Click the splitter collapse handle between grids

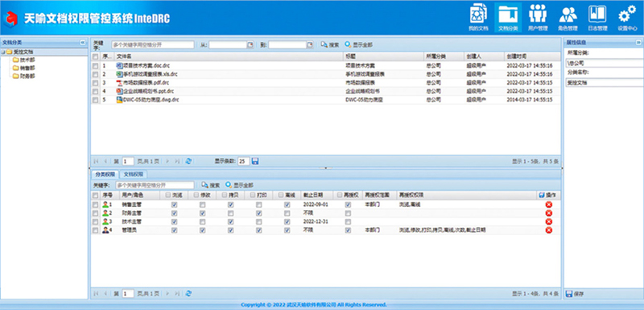click(x=326, y=168)
